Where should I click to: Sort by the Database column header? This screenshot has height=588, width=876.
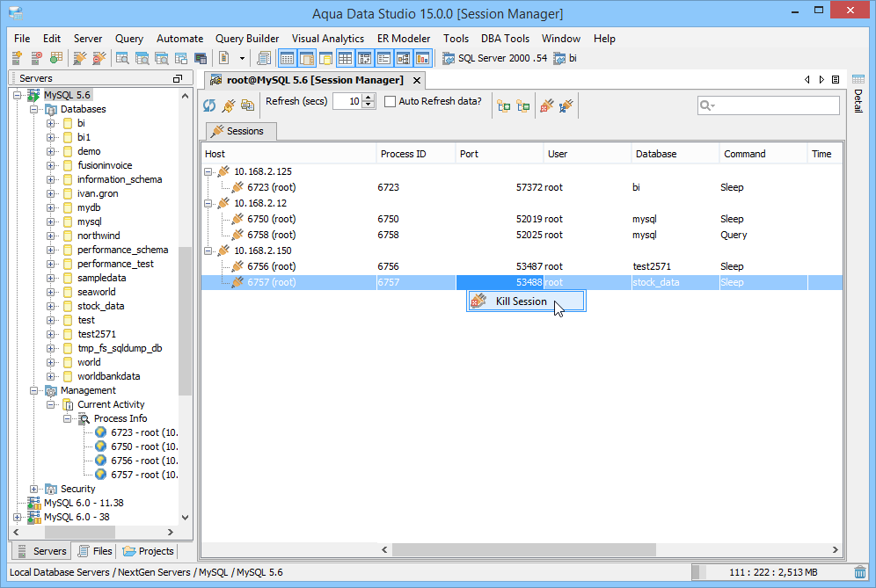pyautogui.click(x=675, y=154)
